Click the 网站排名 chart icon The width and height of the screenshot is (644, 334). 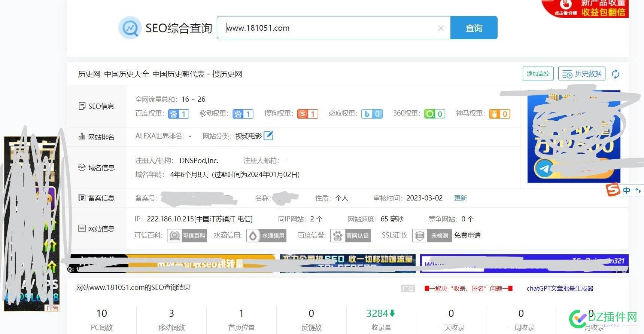tap(82, 137)
